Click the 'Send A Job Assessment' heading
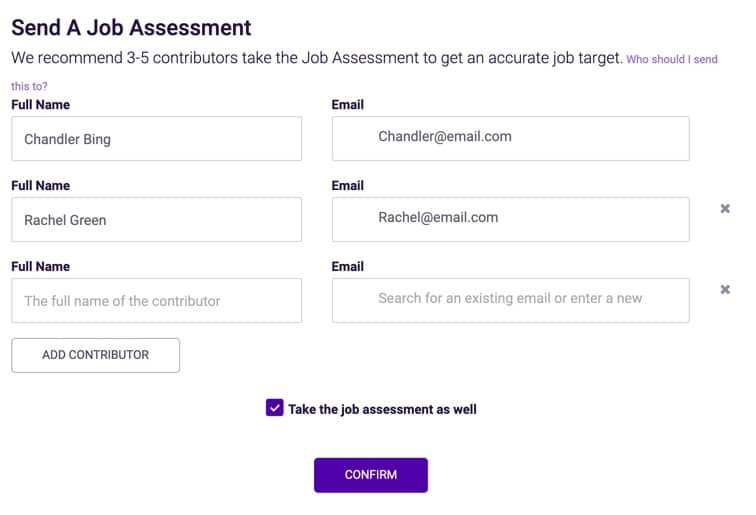Viewport: 756px width, 515px height. [x=131, y=27]
